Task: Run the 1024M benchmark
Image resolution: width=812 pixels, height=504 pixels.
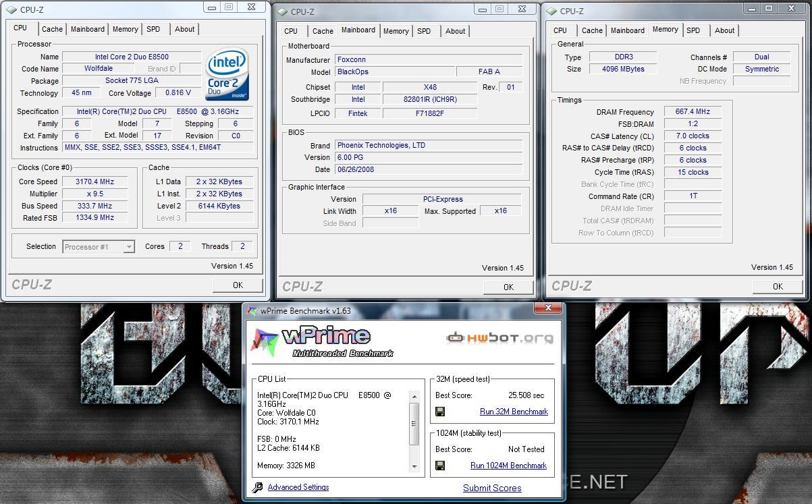Action: click(x=508, y=466)
